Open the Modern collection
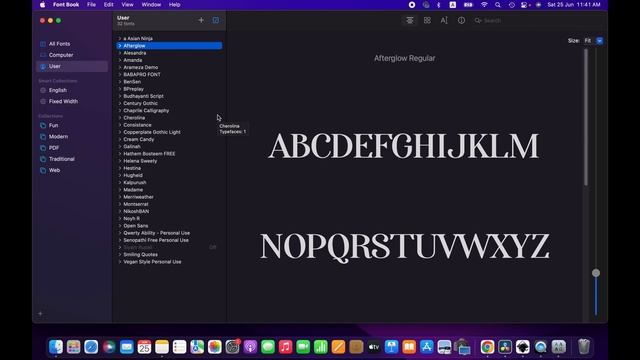This screenshot has height=360, width=640. (x=58, y=137)
